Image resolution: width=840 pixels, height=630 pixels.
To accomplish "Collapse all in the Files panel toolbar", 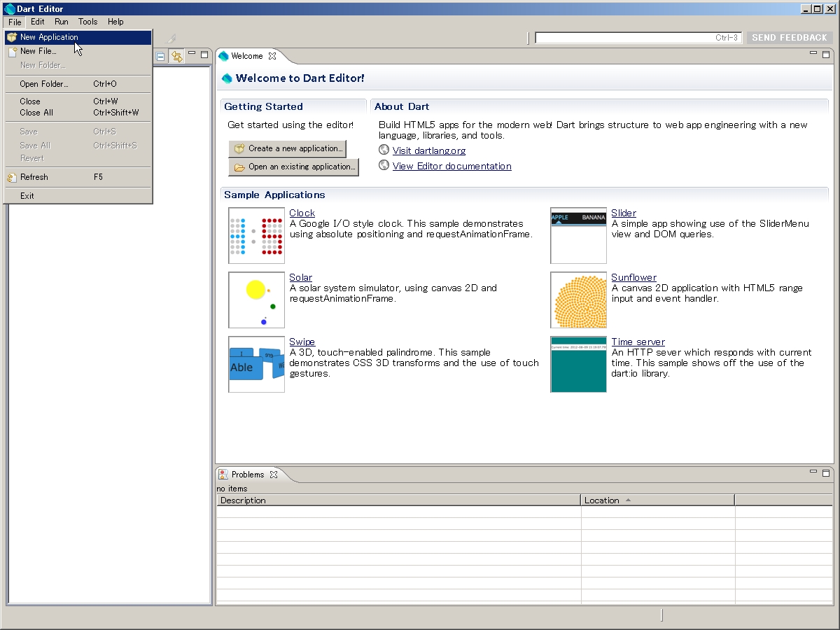I will (x=160, y=57).
